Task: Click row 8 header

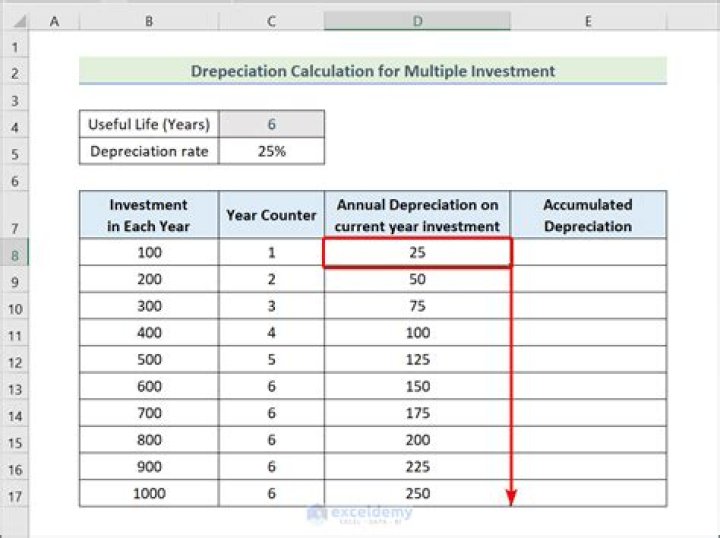Action: (x=15, y=255)
